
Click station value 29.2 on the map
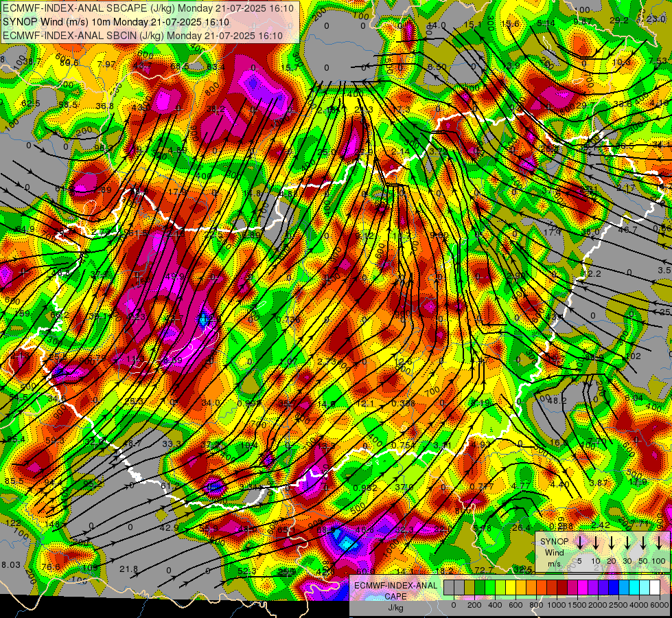[619, 21]
